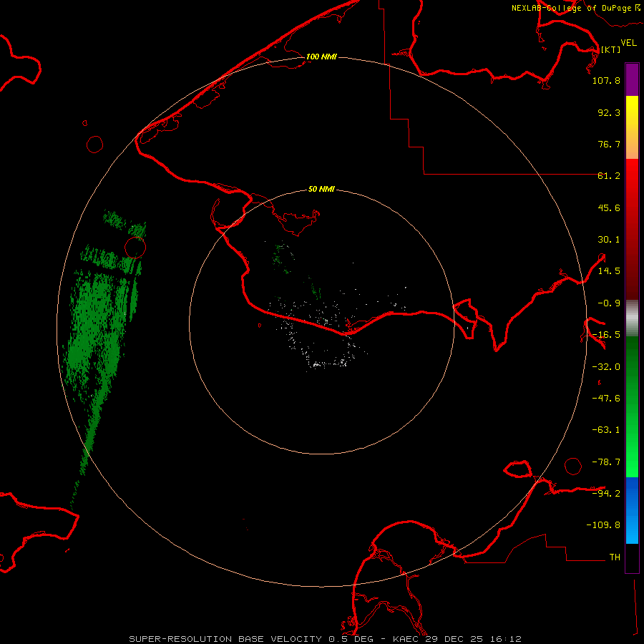Click the TH threshold label
The height and width of the screenshot is (644, 644).
(x=615, y=557)
